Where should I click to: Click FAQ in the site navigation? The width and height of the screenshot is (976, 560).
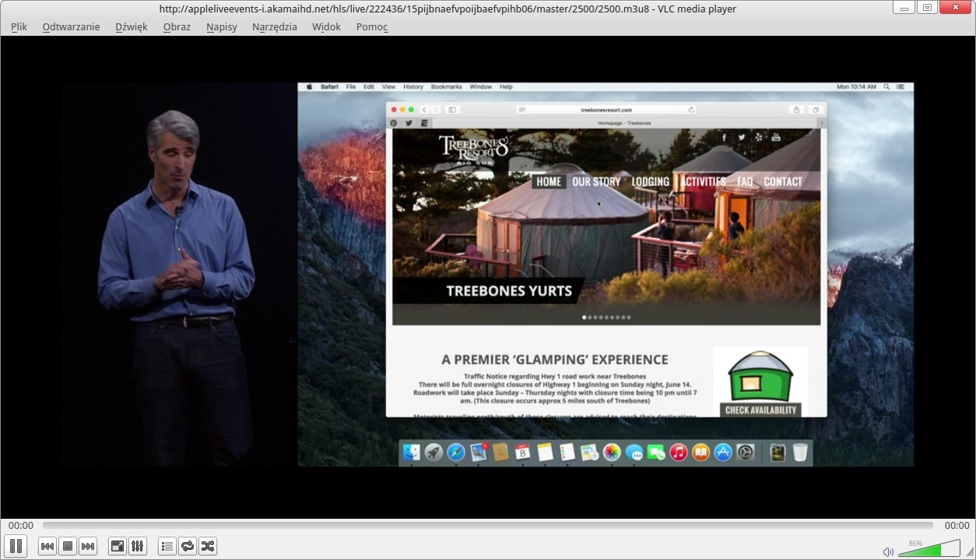pos(745,181)
